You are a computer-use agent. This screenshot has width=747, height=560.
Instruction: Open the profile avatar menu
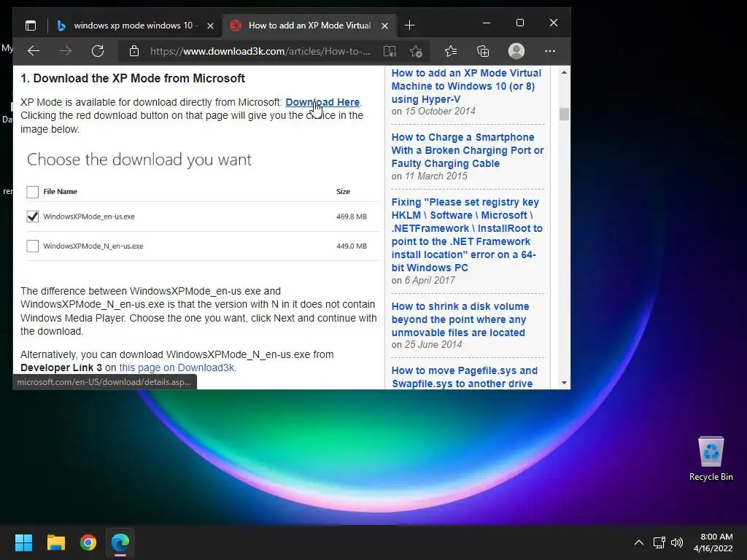click(516, 51)
